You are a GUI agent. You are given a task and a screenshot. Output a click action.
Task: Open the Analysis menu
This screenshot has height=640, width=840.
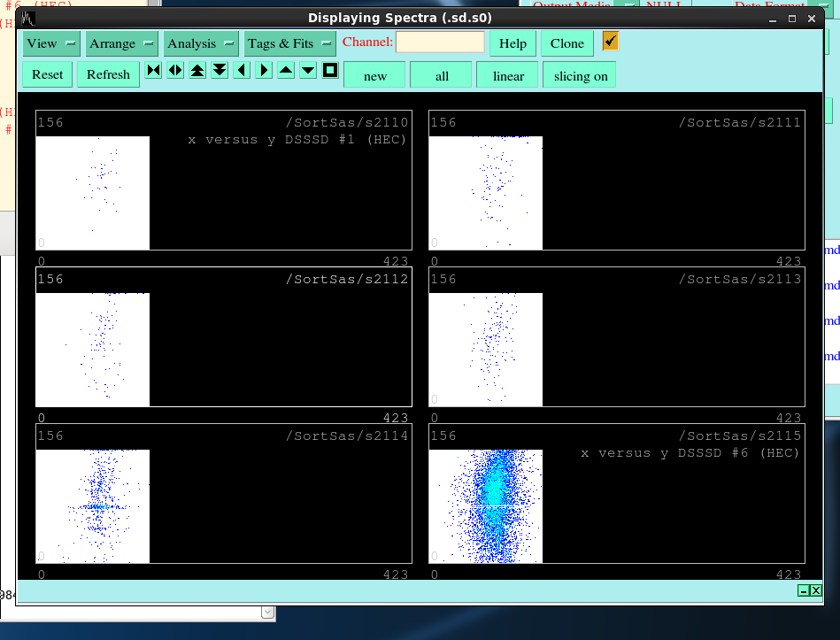coord(200,43)
